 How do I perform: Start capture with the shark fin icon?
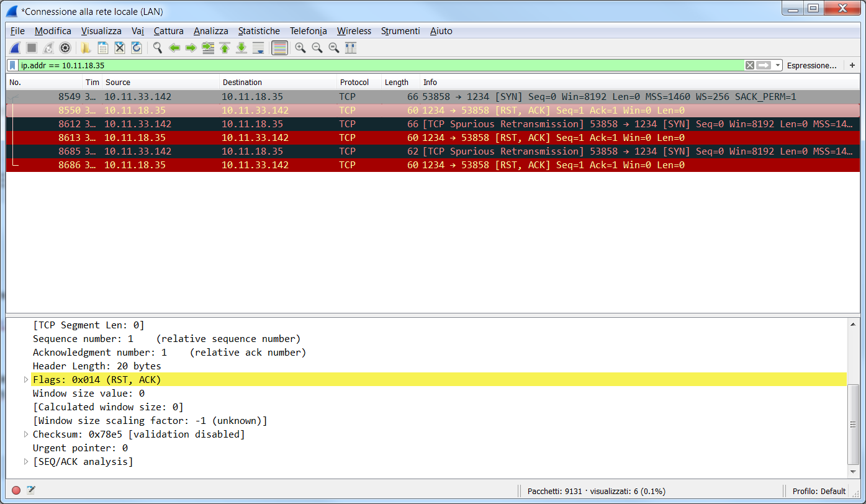16,48
